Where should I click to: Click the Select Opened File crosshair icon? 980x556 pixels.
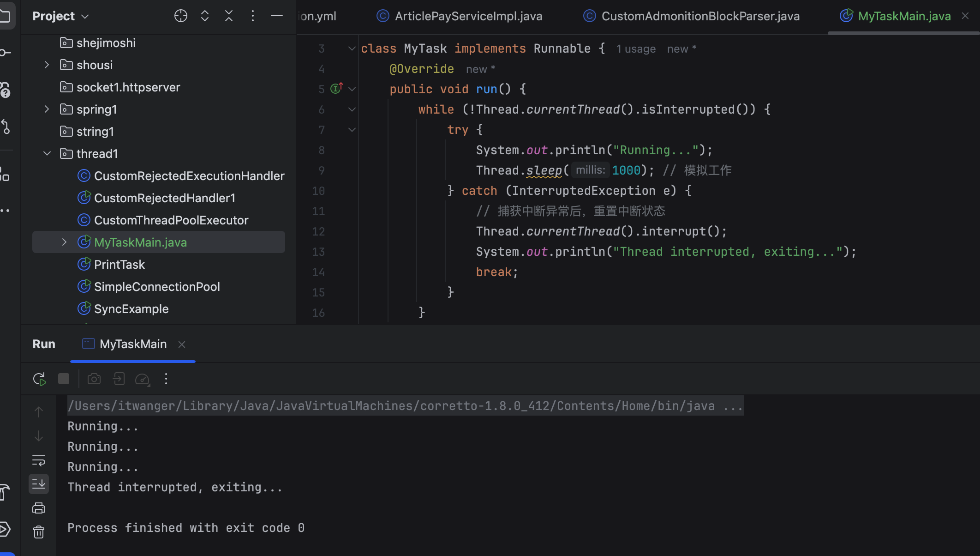181,16
